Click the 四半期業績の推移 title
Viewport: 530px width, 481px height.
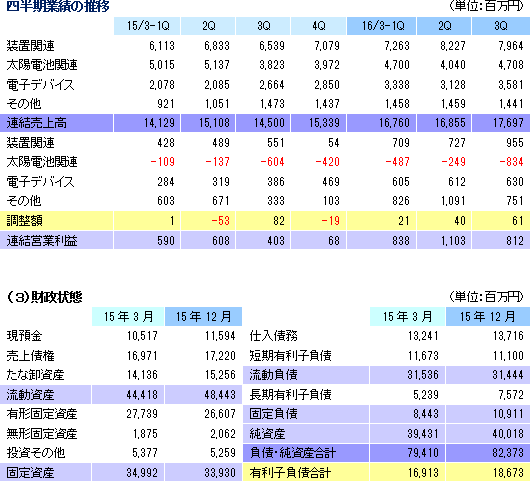point(57,6)
